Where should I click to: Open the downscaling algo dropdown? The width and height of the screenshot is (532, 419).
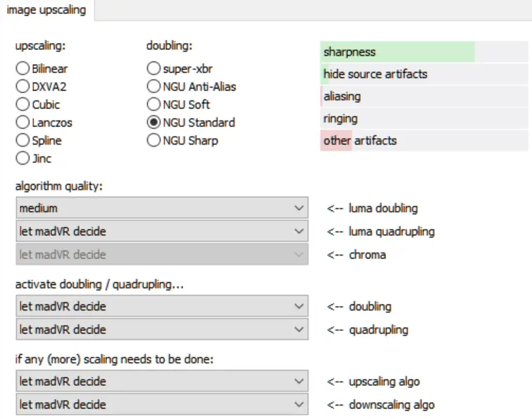click(161, 405)
